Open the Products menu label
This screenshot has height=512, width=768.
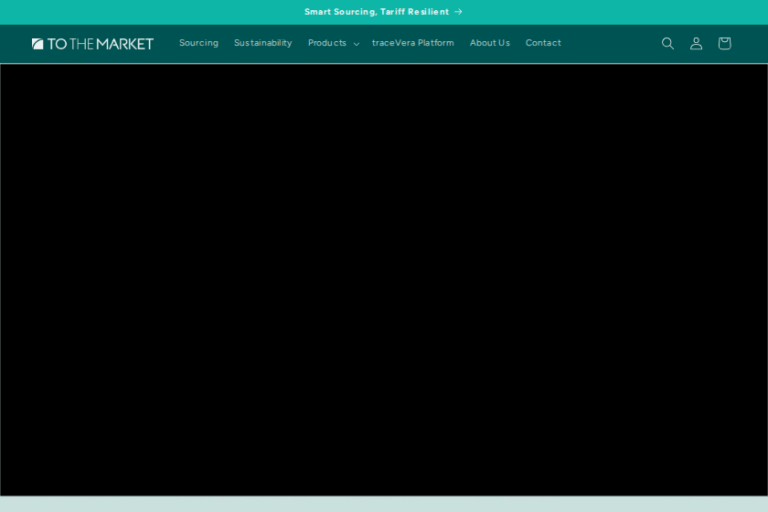pos(327,43)
